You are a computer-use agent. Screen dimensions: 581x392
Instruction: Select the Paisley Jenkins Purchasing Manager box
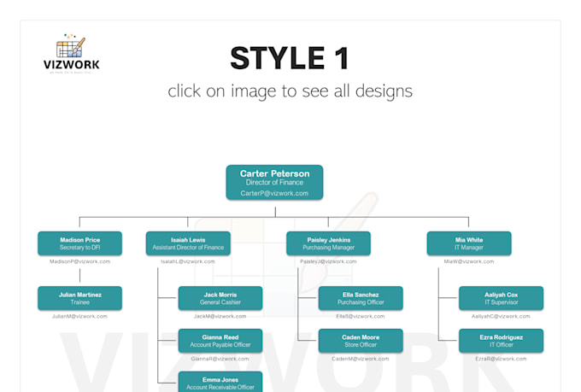coord(329,243)
